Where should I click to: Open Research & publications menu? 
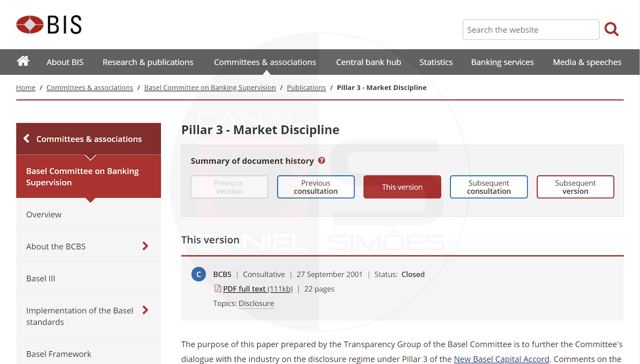148,62
